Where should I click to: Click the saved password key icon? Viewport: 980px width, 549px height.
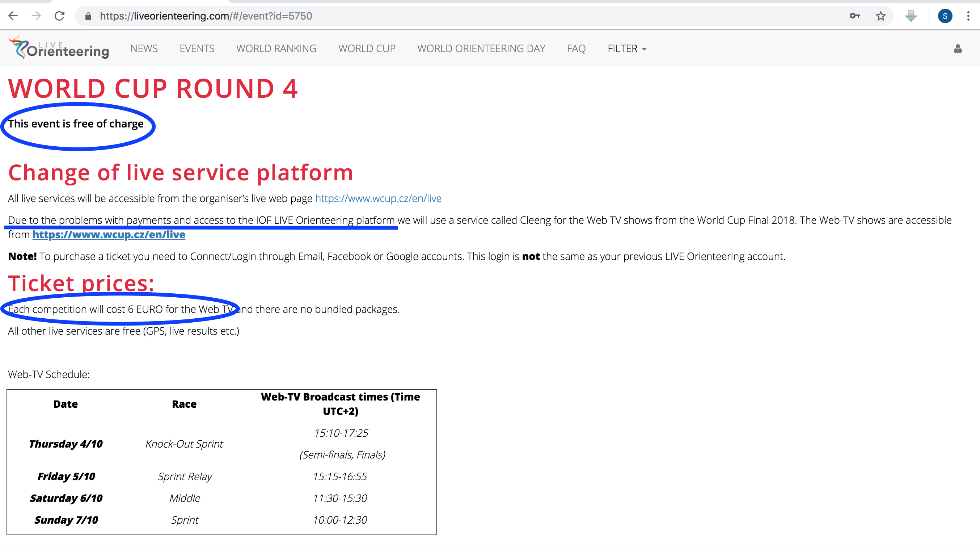click(x=854, y=16)
